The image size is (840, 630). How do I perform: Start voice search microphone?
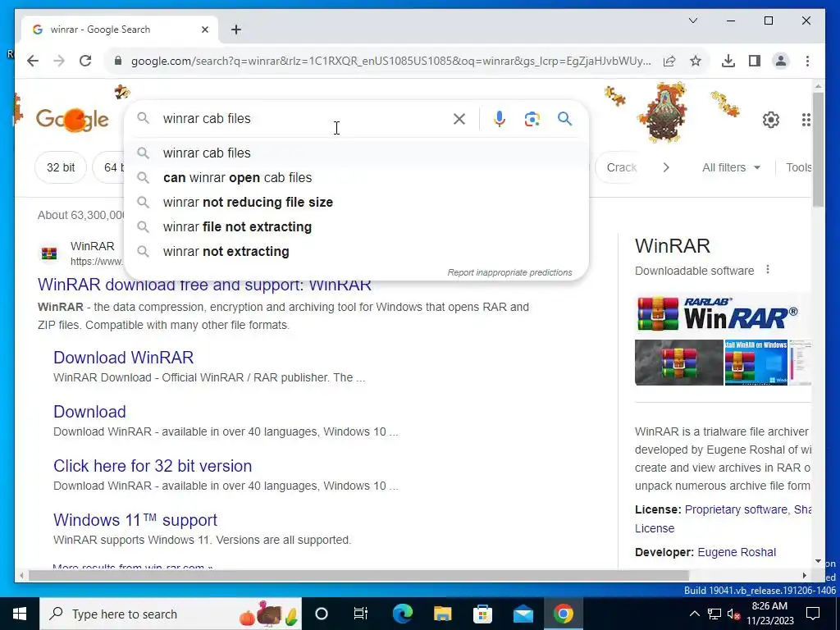[500, 119]
